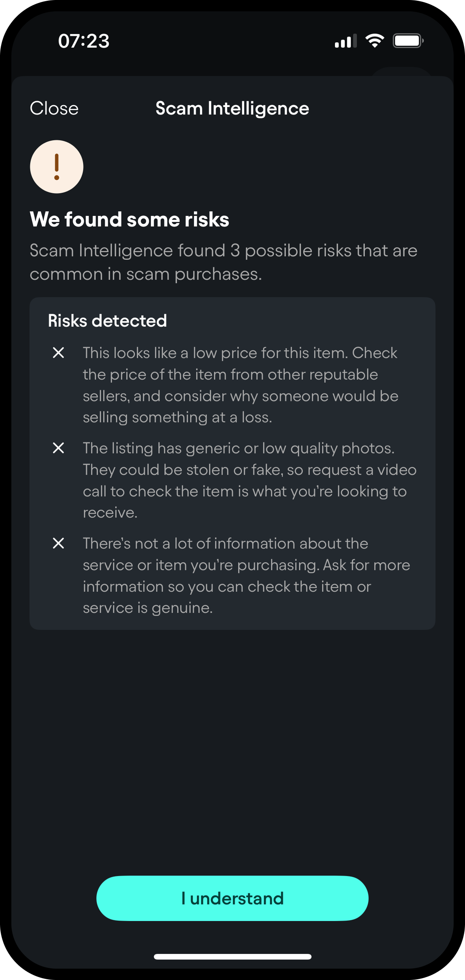This screenshot has height=980, width=465.
Task: Close the Scam Intelligence sheet
Action: point(54,109)
